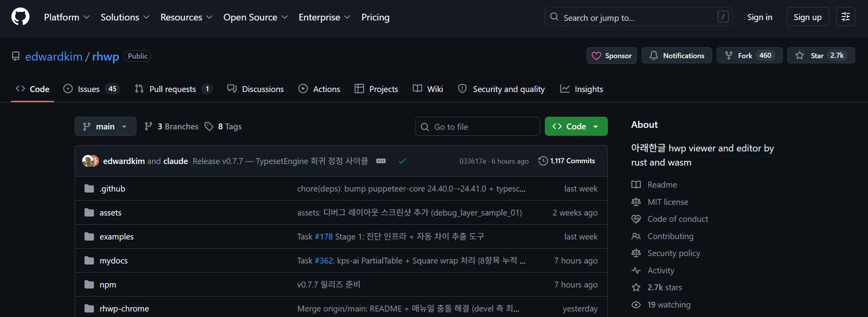Image resolution: width=868 pixels, height=317 pixels.
Task: Select the Actions tab
Action: pyautogui.click(x=319, y=89)
